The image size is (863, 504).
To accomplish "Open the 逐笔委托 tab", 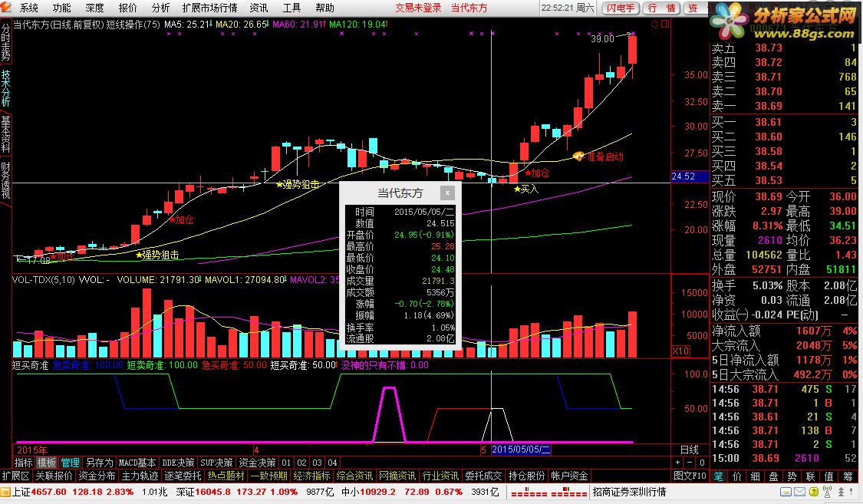I will 183,476.
